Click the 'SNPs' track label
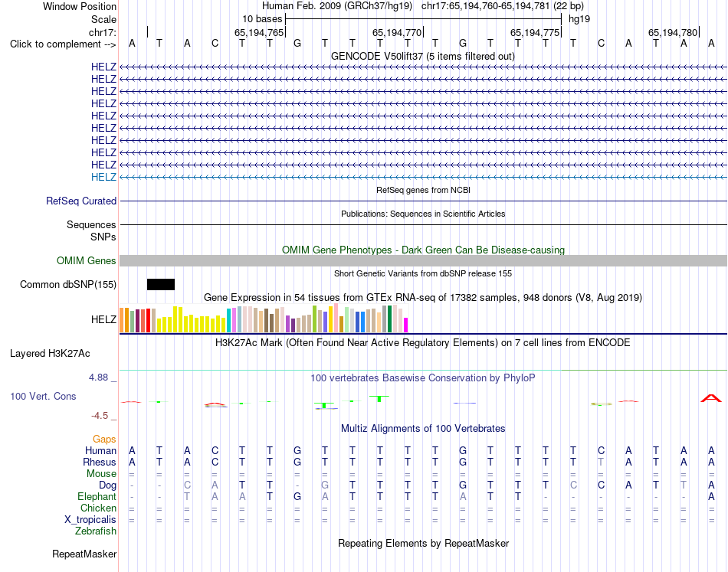This screenshot has width=728, height=572. [103, 237]
